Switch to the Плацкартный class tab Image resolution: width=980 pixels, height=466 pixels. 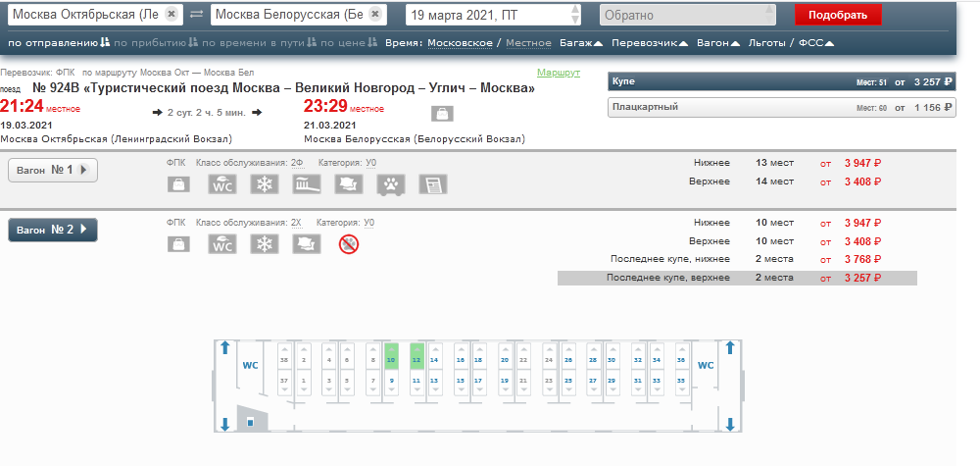pos(781,107)
